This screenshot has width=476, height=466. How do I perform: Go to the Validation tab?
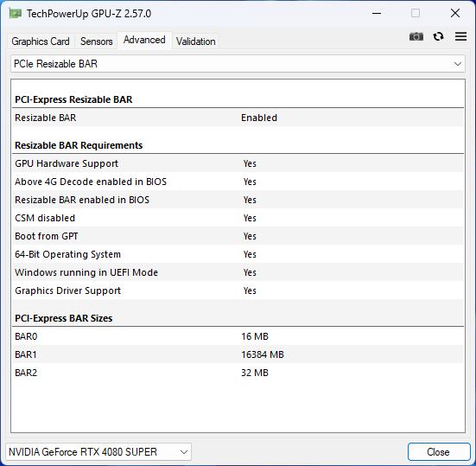pyautogui.click(x=196, y=41)
